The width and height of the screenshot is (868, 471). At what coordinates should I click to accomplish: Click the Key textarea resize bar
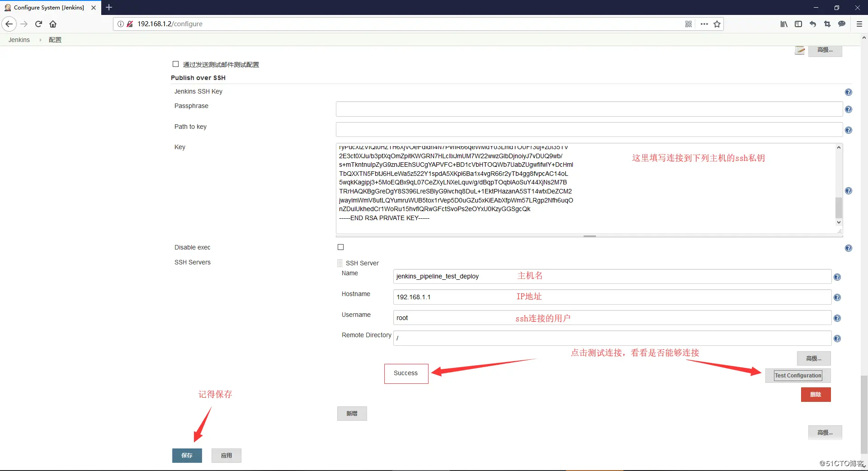pos(590,236)
